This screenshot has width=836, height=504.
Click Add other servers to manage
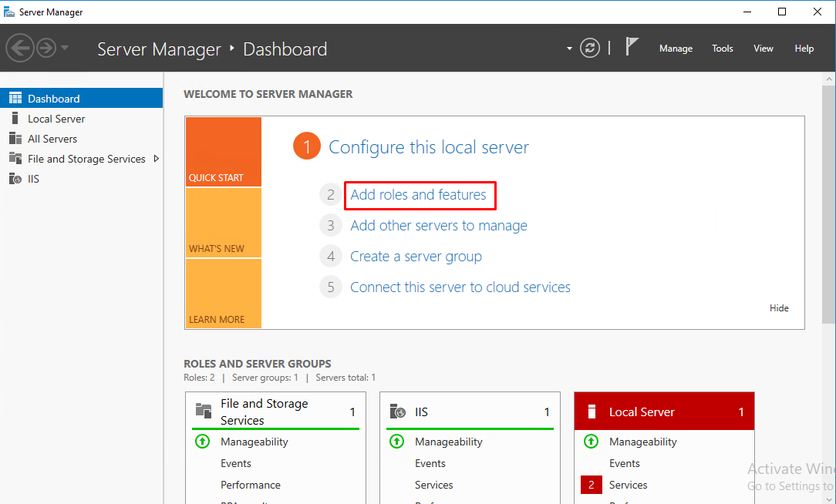pos(438,226)
